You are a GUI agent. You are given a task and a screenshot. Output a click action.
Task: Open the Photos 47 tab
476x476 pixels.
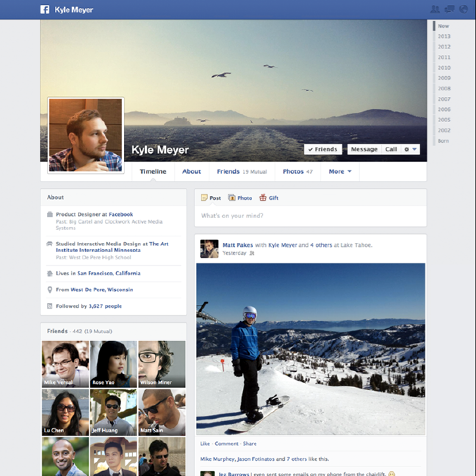point(298,171)
